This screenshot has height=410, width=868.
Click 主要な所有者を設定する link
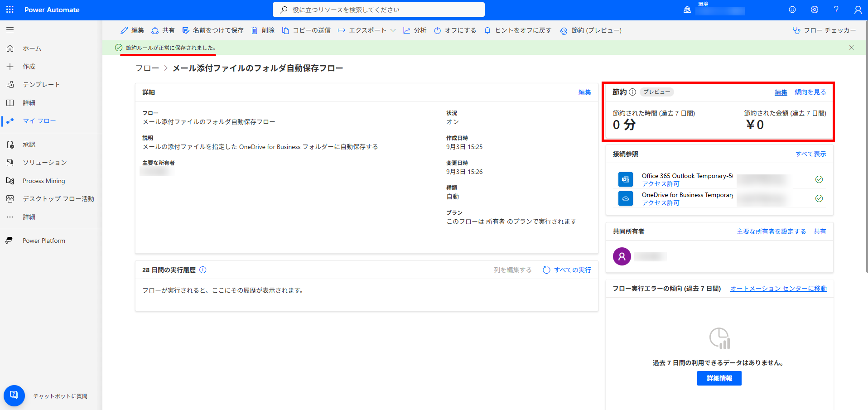[772, 232]
